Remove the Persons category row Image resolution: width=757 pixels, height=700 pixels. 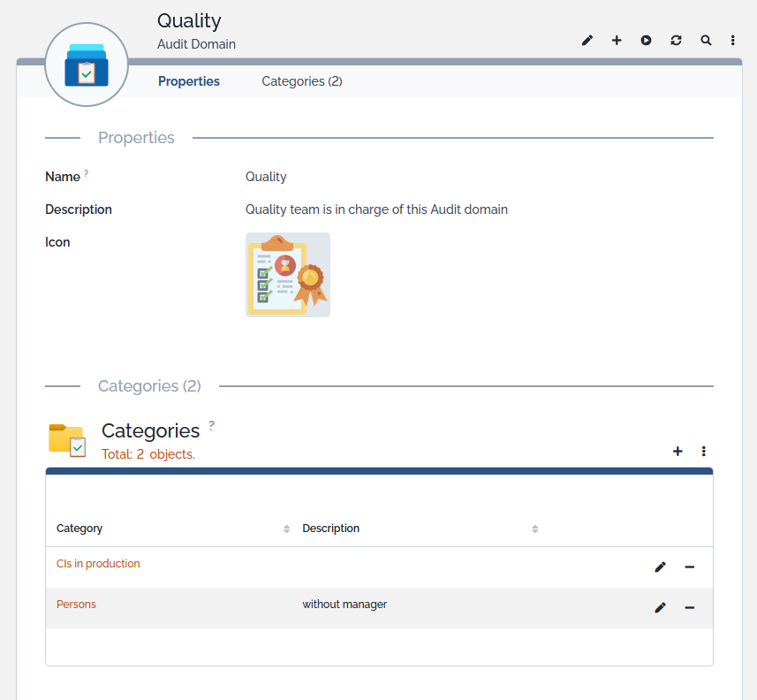click(x=690, y=608)
